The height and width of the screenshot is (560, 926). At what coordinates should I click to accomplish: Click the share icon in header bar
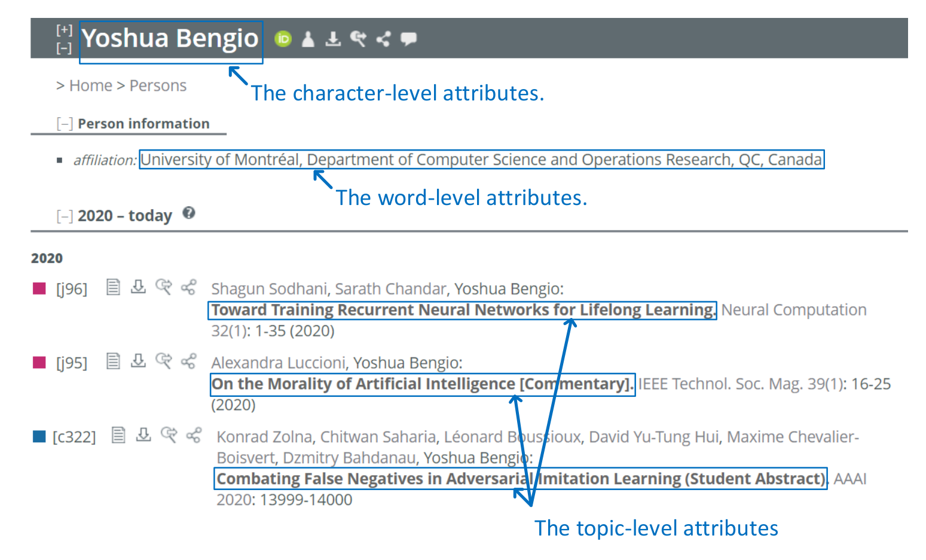383,39
